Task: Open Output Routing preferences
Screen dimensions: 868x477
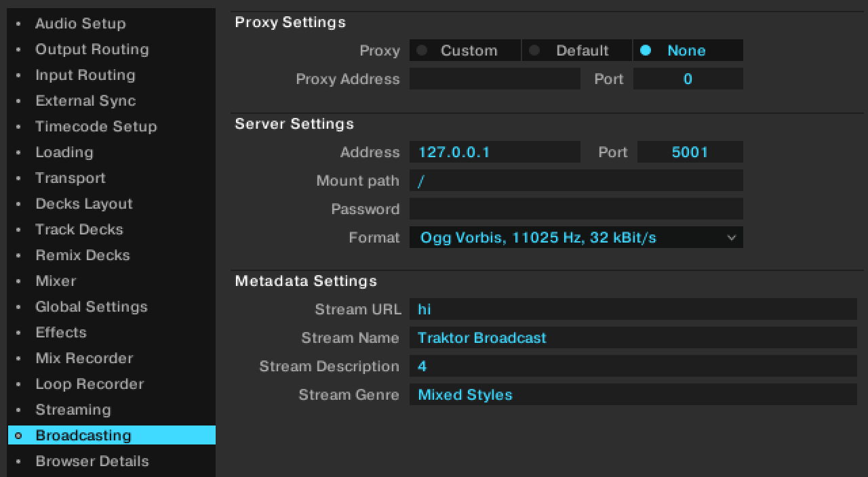Action: pyautogui.click(x=92, y=49)
